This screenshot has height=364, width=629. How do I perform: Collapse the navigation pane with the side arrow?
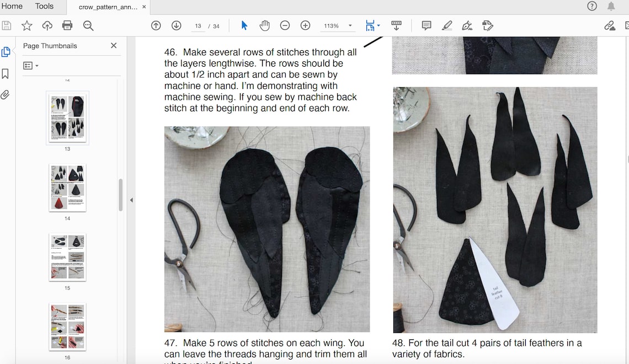131,200
